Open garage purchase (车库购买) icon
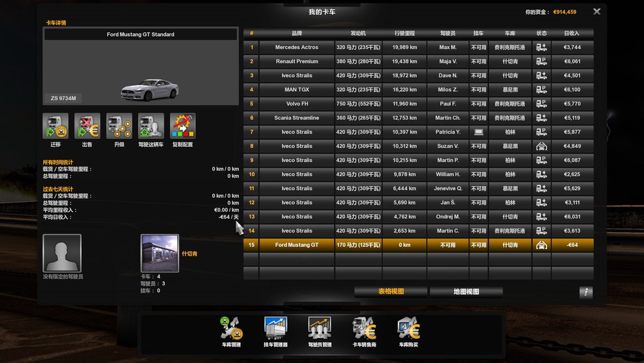 [x=408, y=328]
